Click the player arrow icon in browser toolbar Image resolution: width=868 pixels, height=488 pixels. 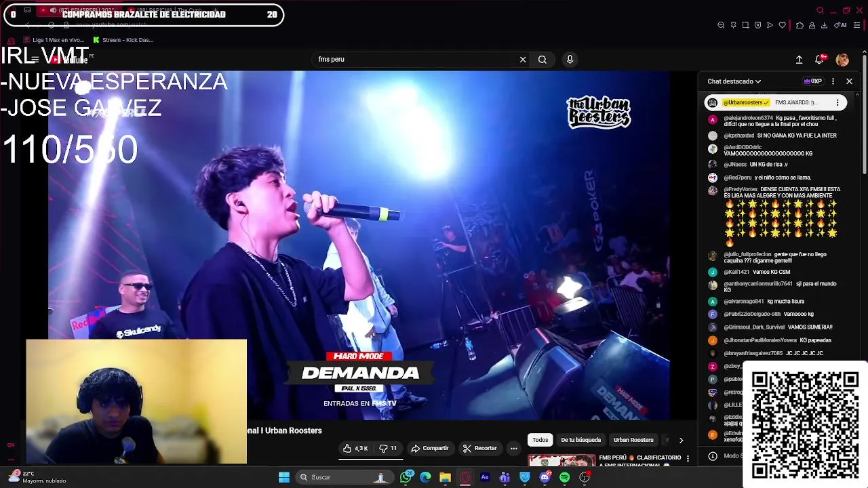770,25
